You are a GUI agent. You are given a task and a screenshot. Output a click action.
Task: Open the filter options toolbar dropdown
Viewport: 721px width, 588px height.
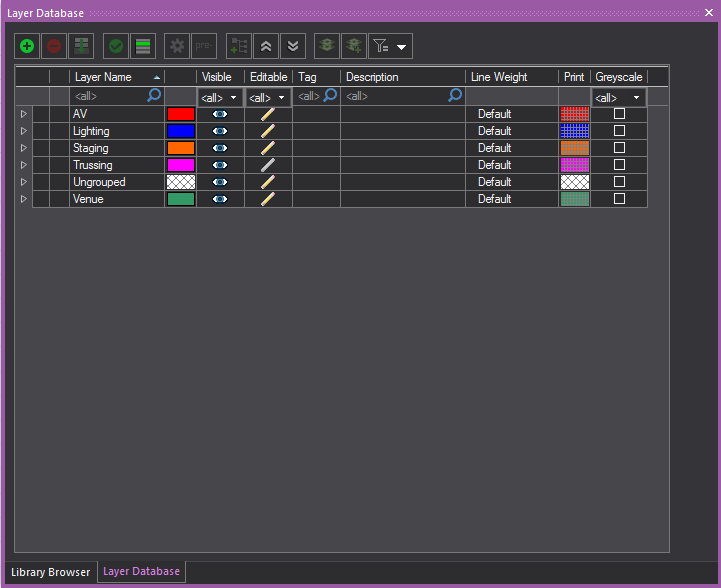click(x=390, y=46)
